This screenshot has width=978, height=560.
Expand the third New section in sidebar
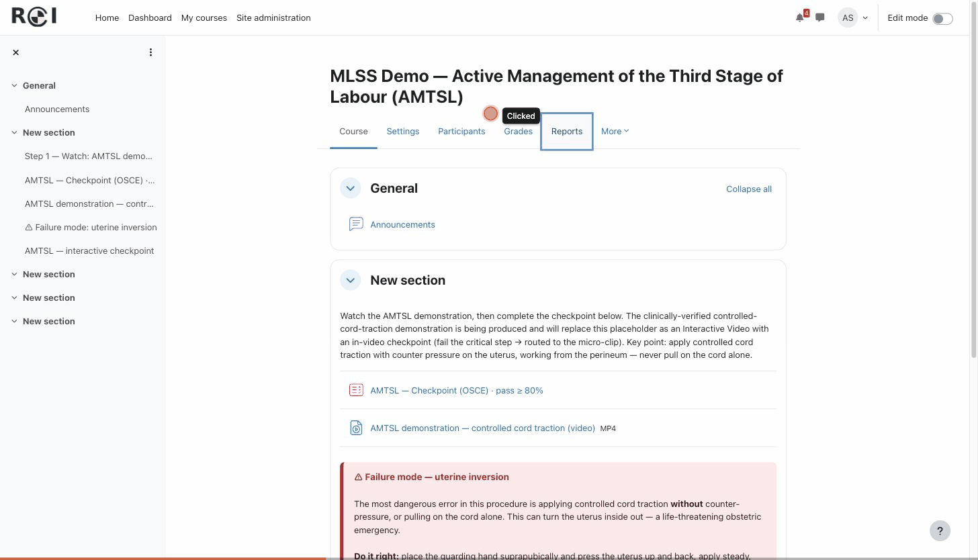[x=14, y=297]
